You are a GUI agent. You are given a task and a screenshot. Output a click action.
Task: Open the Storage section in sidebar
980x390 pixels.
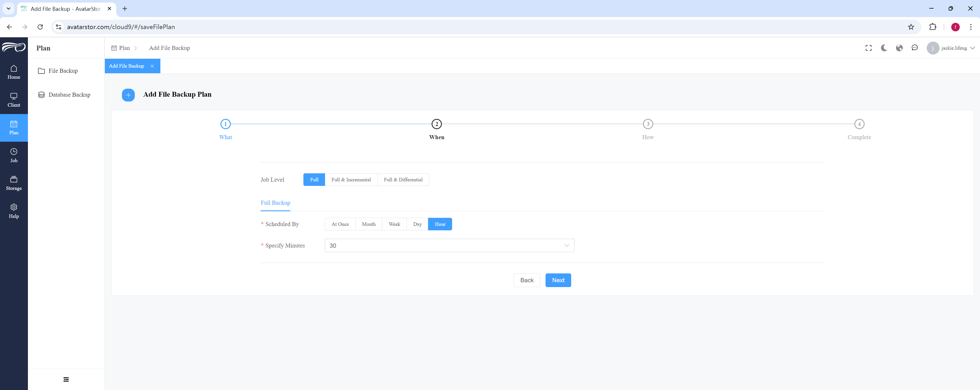pyautogui.click(x=14, y=183)
